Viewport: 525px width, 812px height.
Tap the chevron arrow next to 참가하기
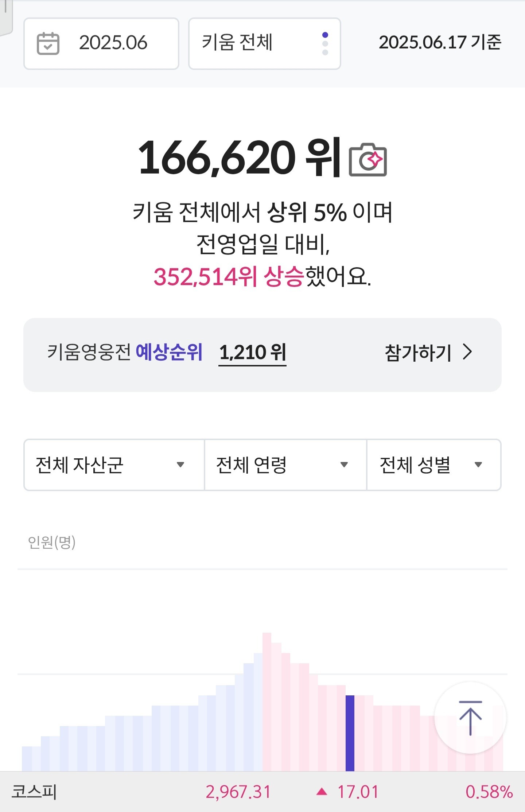[x=467, y=352]
